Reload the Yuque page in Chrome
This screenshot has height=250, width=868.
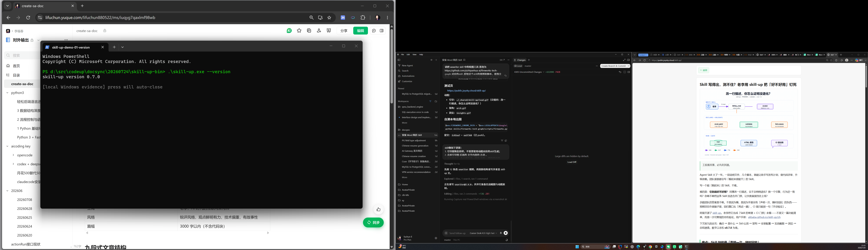click(x=28, y=18)
